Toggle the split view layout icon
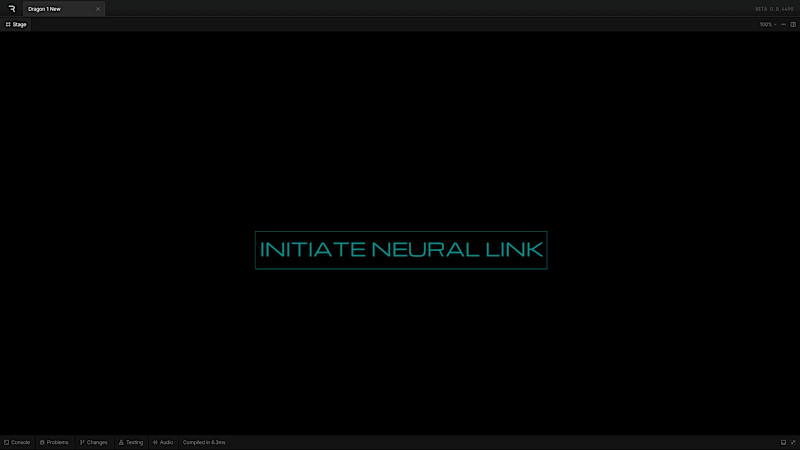This screenshot has height=450, width=800. (x=793, y=24)
